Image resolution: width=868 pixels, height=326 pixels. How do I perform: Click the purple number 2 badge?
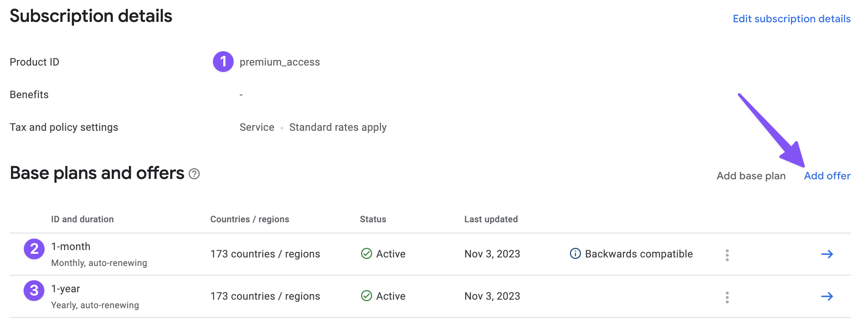coord(34,249)
